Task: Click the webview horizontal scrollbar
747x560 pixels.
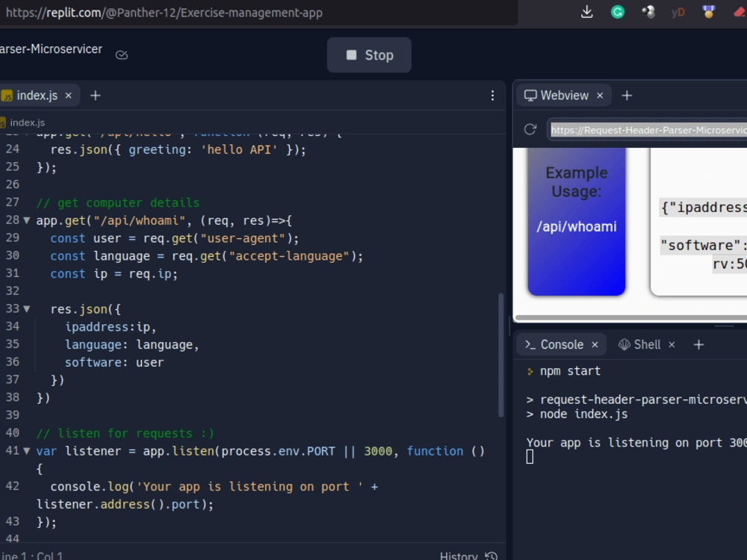Action: coord(630,317)
